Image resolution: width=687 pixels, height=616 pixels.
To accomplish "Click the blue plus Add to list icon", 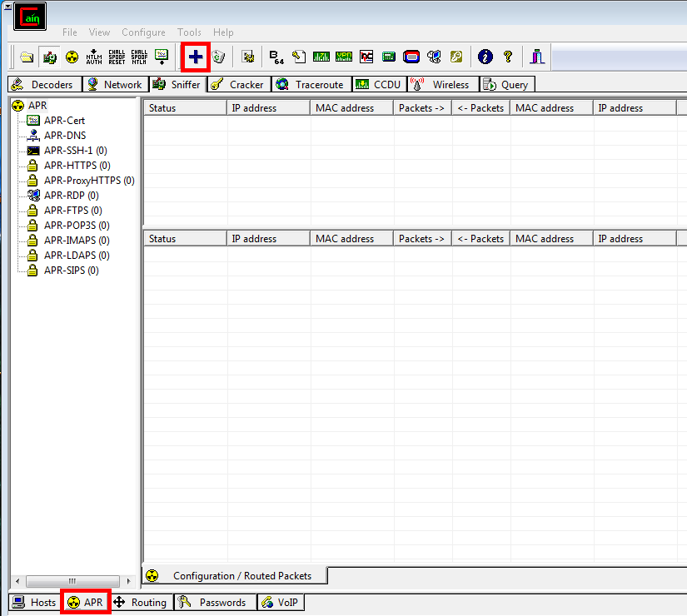I will pos(196,57).
